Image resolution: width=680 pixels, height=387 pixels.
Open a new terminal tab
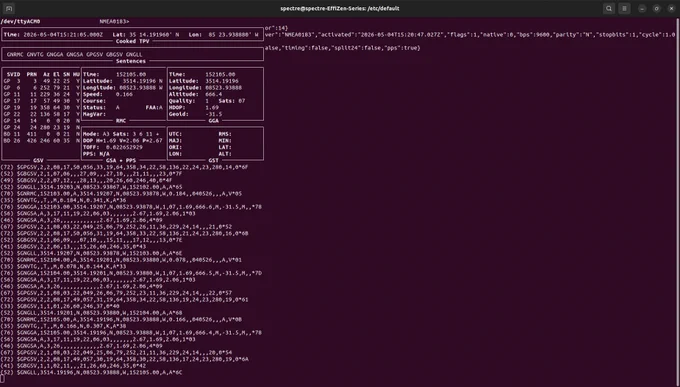(9, 8)
